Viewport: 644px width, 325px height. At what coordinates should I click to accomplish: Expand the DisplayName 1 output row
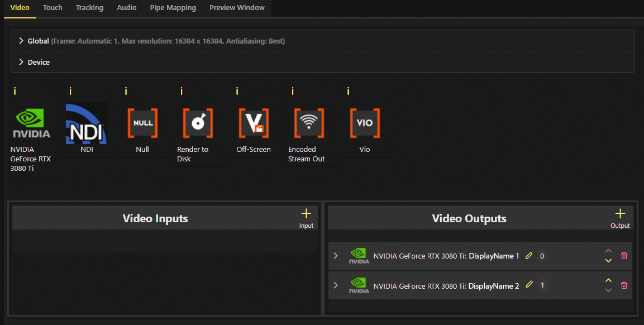(336, 256)
